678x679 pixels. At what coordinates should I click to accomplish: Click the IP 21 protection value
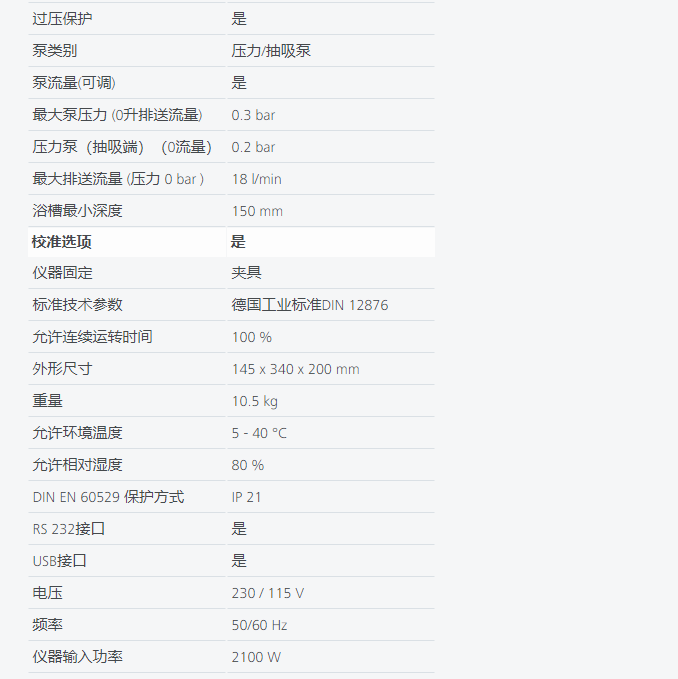pos(246,497)
